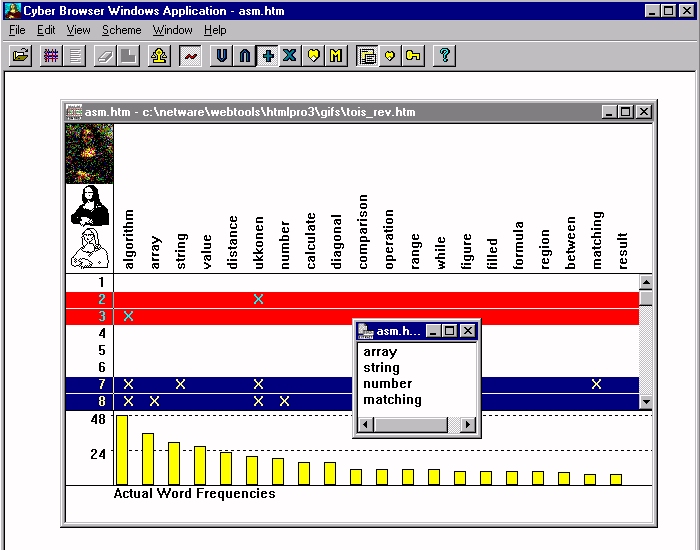Viewport: 700px width, 550px height.
Task: Click the red wavy line graph icon
Action: [190, 56]
